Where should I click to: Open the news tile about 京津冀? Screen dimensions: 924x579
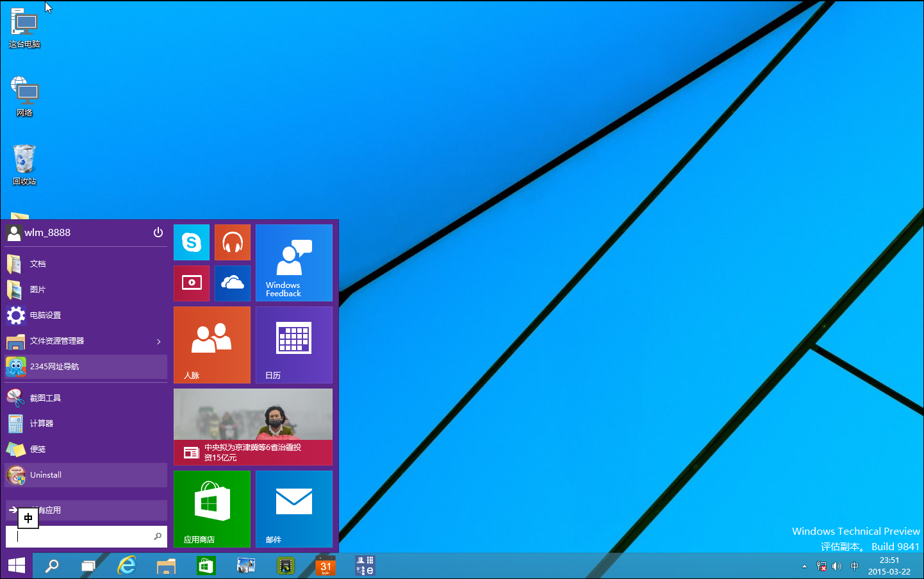[x=253, y=427]
